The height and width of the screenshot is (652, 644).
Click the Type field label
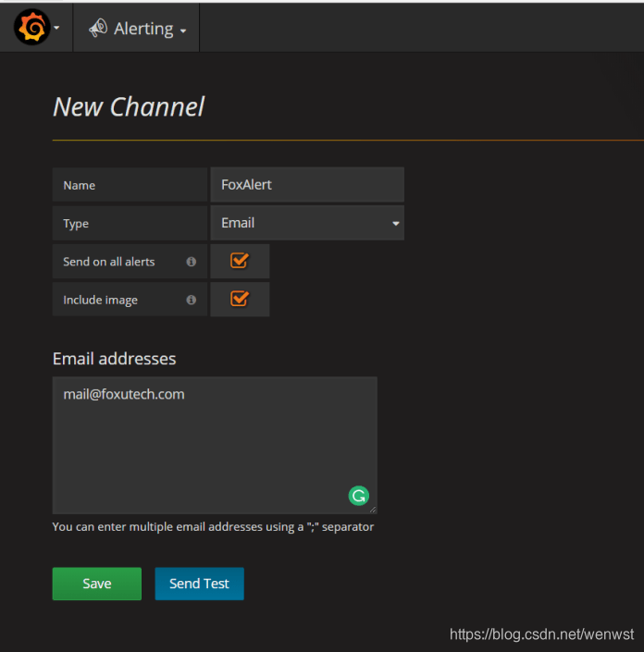click(x=76, y=224)
